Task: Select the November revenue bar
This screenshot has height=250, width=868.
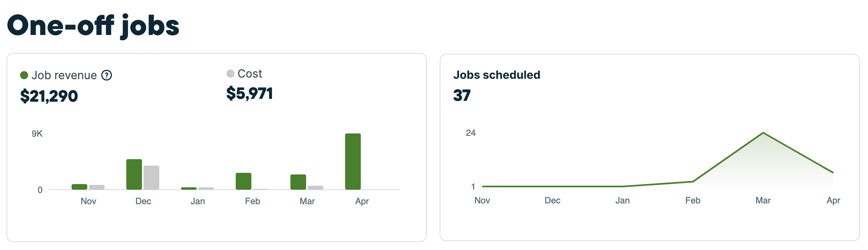Action: tap(79, 186)
